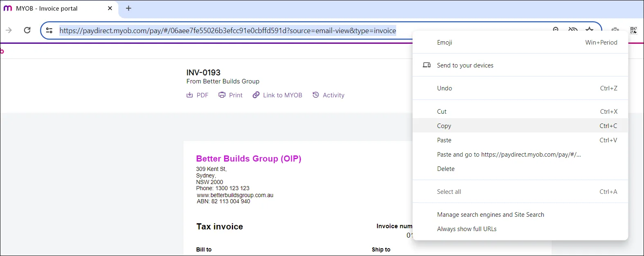Click the ABN: 82 113 004 940 text

pos(223,201)
